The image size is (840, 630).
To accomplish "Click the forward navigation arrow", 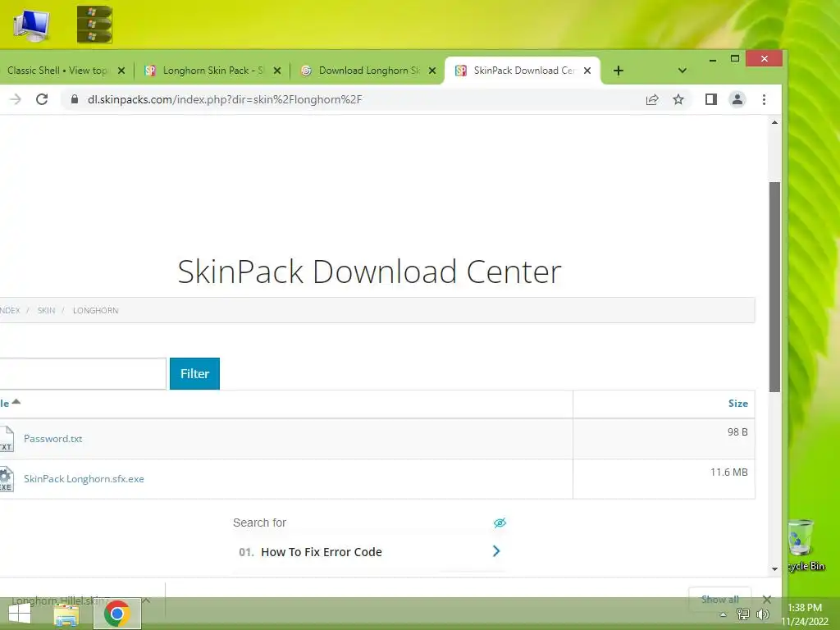I will click(x=16, y=99).
